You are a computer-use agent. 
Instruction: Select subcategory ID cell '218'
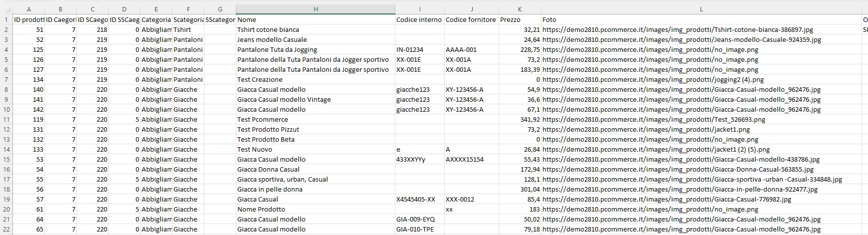point(93,29)
